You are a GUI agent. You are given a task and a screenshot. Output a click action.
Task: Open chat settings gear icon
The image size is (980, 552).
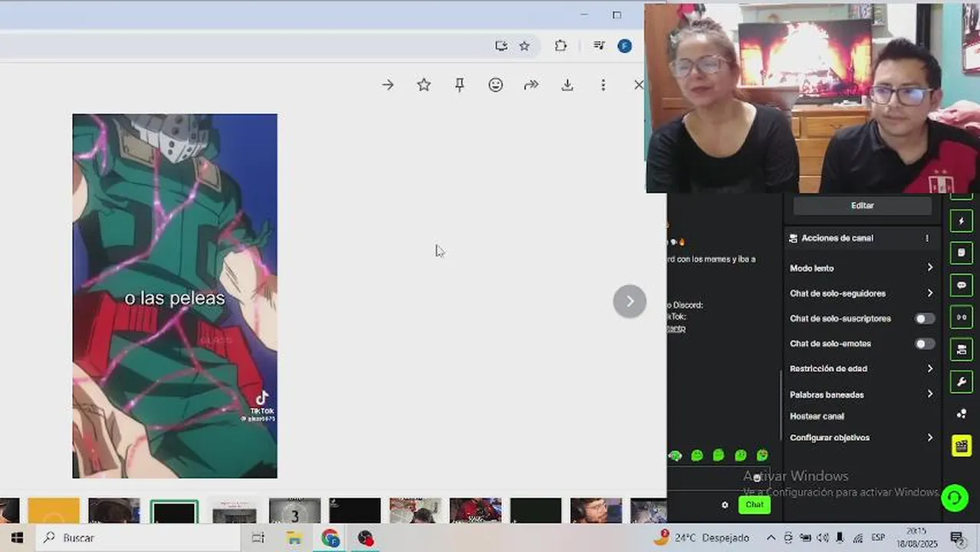pos(725,505)
